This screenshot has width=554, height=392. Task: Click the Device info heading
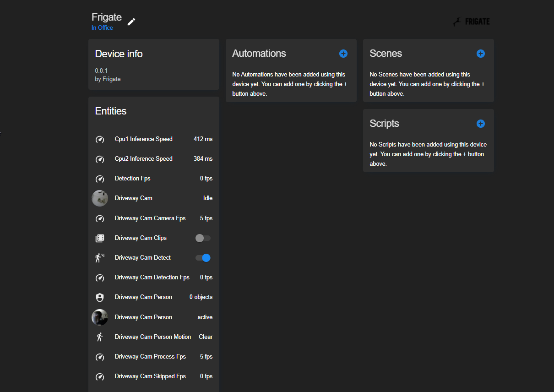(x=119, y=54)
